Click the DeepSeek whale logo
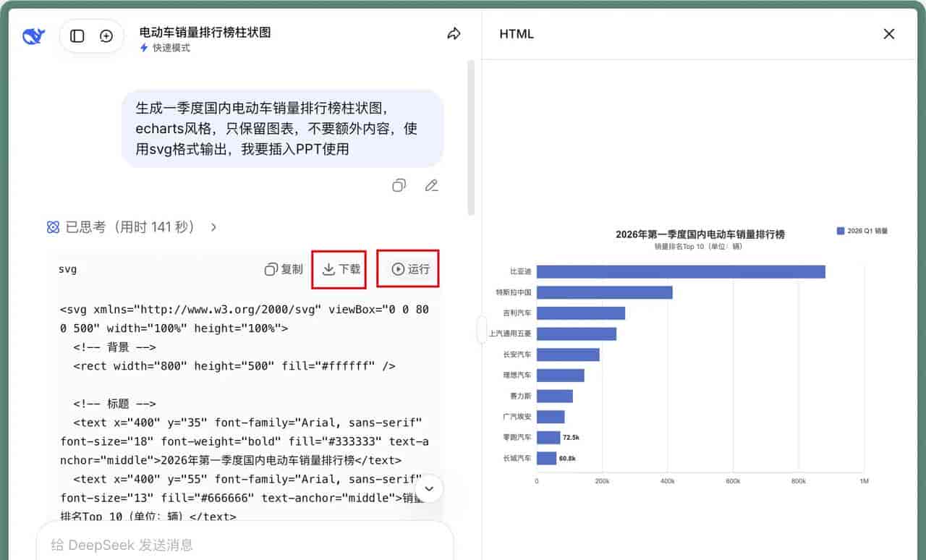This screenshot has height=560, width=926. (34, 36)
